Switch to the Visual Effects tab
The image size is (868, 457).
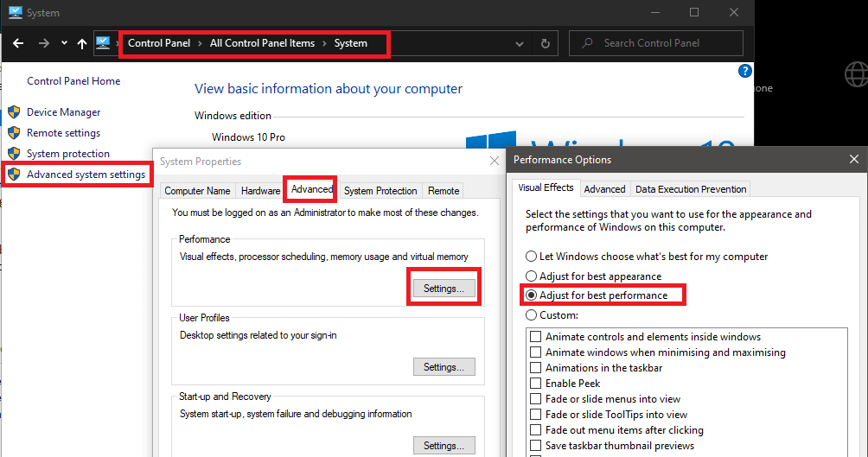pyautogui.click(x=546, y=187)
